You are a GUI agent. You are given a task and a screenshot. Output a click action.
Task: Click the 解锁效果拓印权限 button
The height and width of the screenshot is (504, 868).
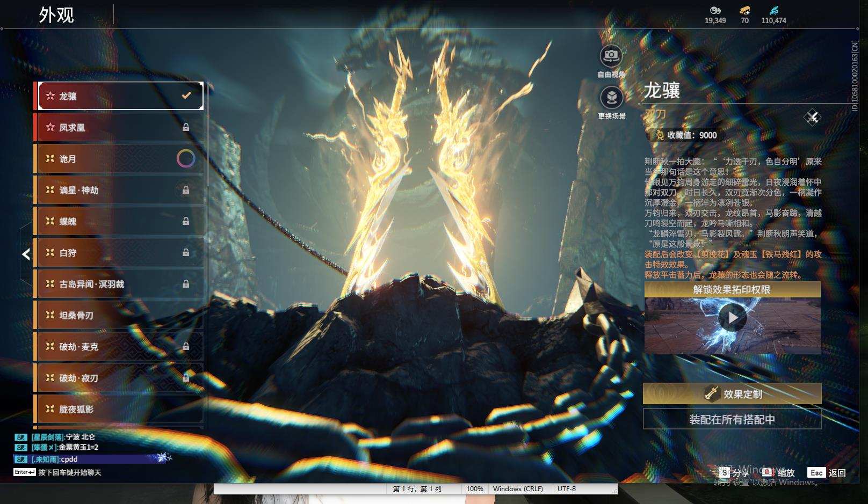point(733,289)
